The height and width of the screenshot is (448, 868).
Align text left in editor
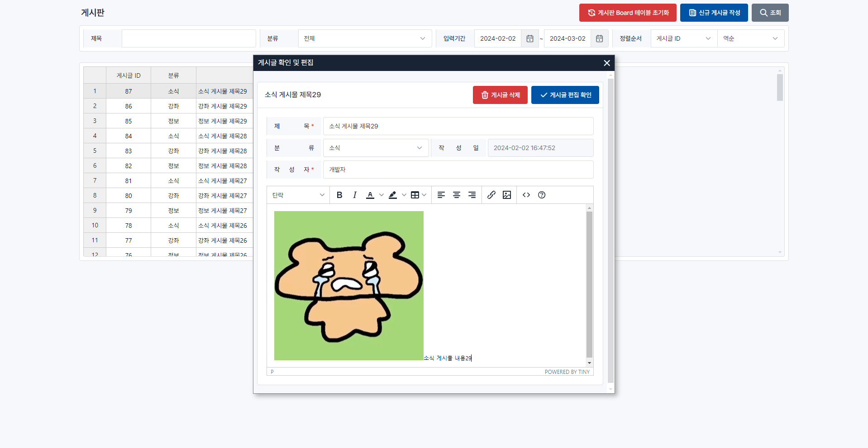(x=441, y=195)
